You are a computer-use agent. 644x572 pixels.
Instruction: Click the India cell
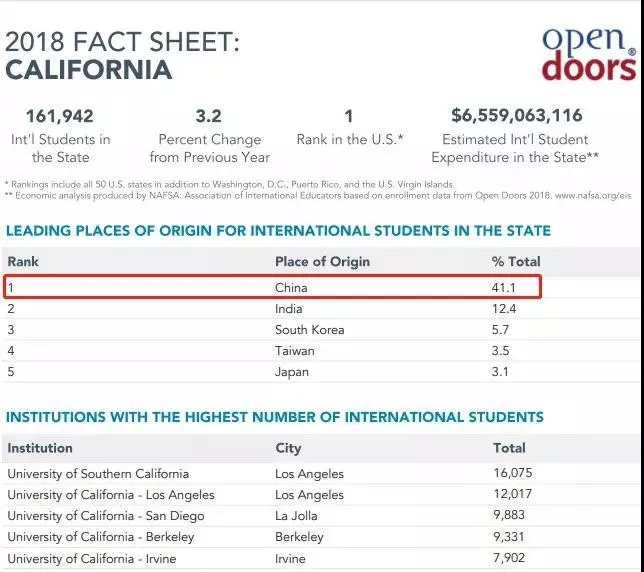(289, 309)
